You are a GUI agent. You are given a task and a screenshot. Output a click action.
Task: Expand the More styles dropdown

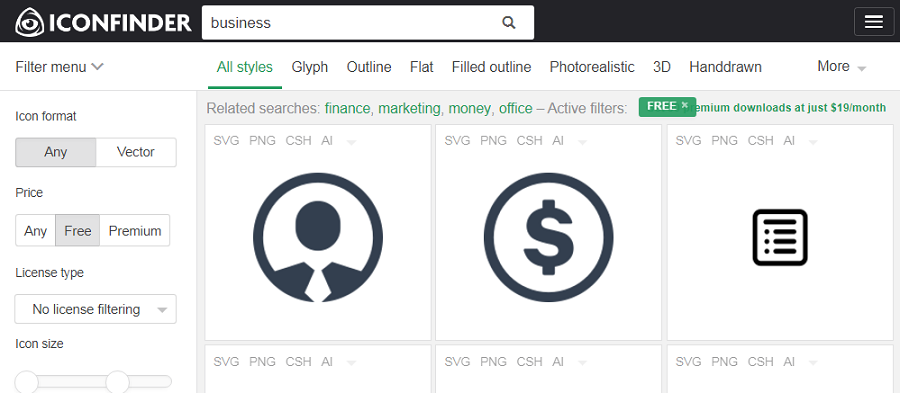coord(841,67)
